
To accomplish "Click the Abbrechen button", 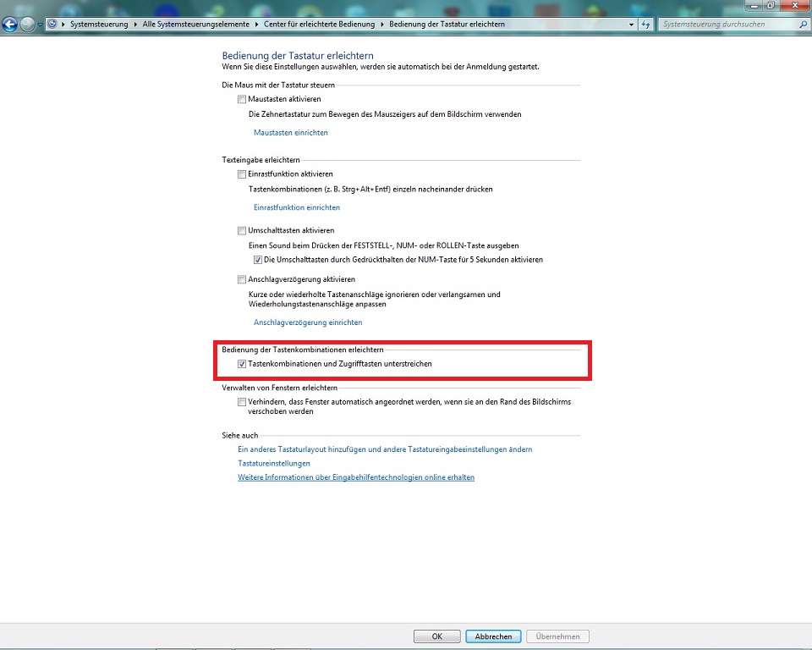I will click(492, 636).
